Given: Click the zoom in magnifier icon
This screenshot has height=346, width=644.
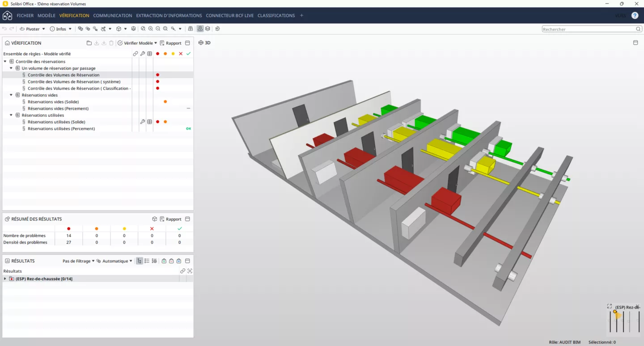Looking at the screenshot, I should [150, 29].
